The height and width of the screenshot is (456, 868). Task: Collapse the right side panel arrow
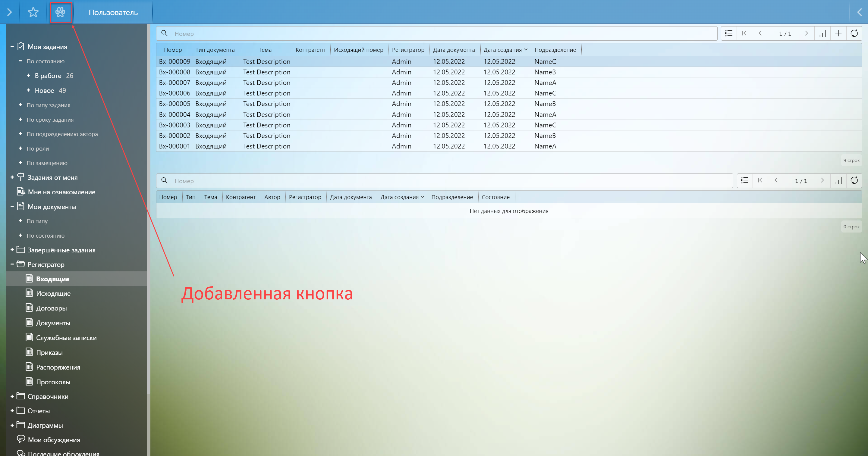click(860, 12)
